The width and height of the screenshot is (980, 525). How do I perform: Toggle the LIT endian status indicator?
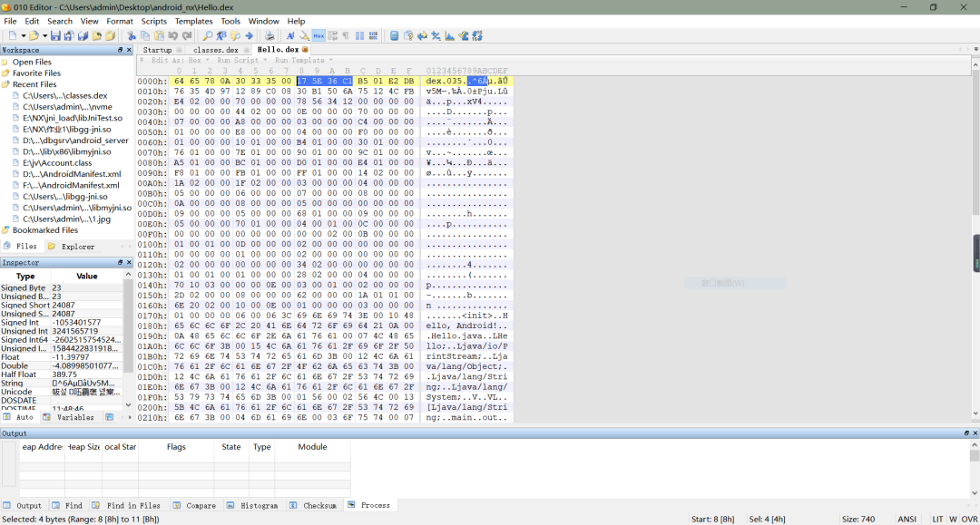pos(937,520)
